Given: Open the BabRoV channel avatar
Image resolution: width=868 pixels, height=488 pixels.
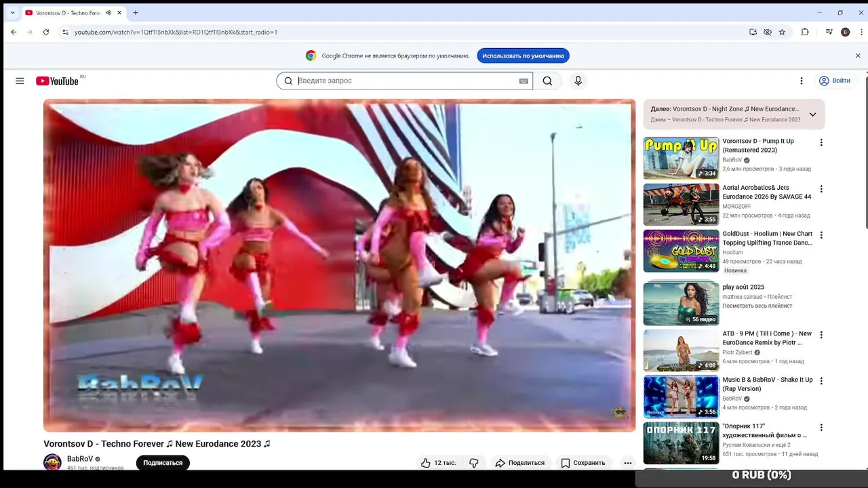Looking at the screenshot, I should coord(52,462).
